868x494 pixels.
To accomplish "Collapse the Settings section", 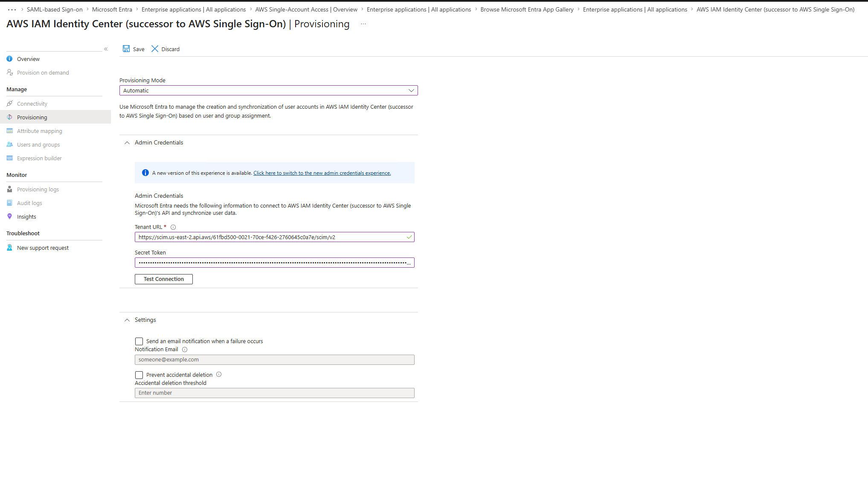I will point(127,320).
